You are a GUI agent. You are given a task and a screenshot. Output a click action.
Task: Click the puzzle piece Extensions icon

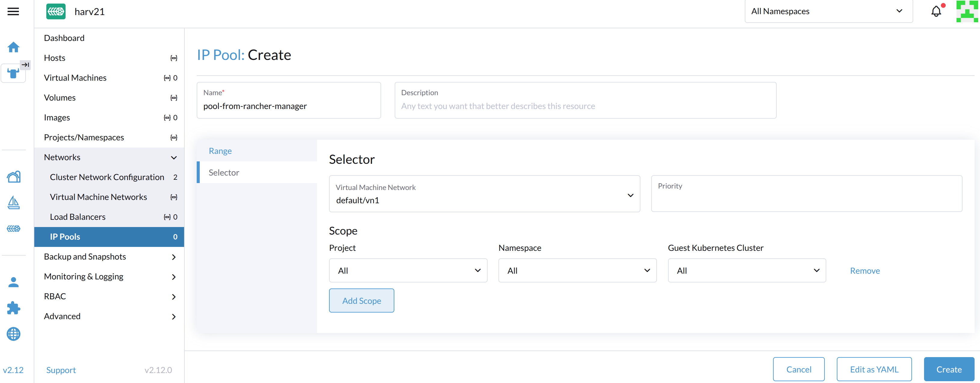(x=13, y=308)
